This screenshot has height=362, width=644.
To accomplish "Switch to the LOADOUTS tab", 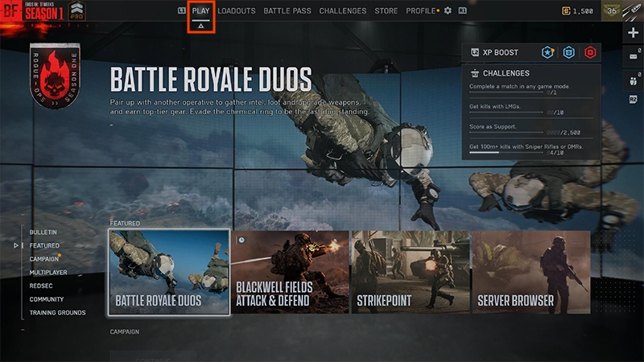I will pos(237,11).
